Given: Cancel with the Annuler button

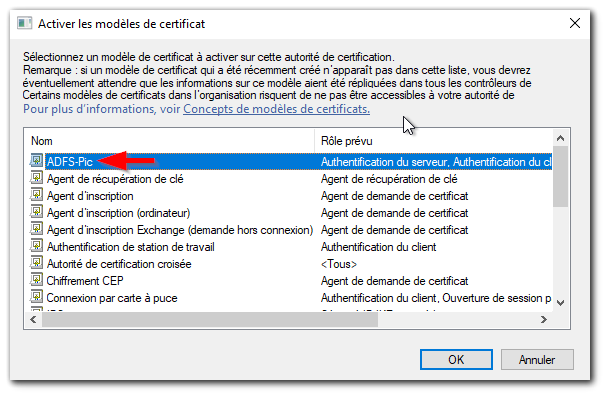Looking at the screenshot, I should [x=537, y=360].
